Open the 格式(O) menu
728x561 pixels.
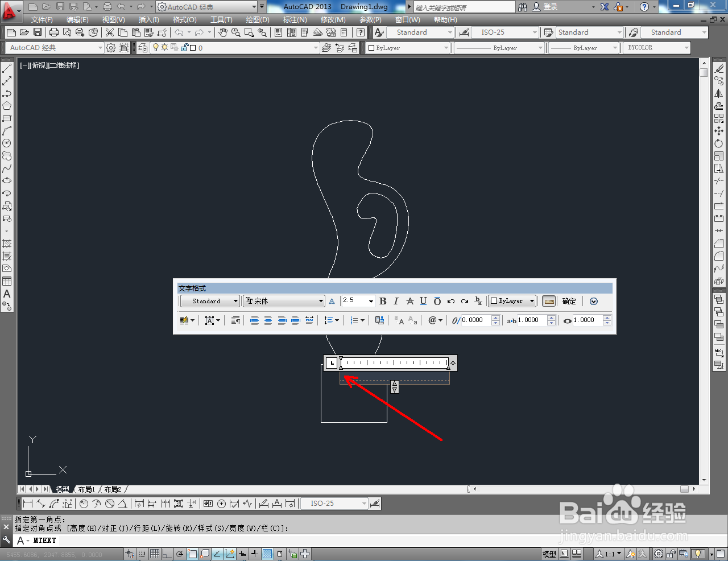tap(184, 19)
